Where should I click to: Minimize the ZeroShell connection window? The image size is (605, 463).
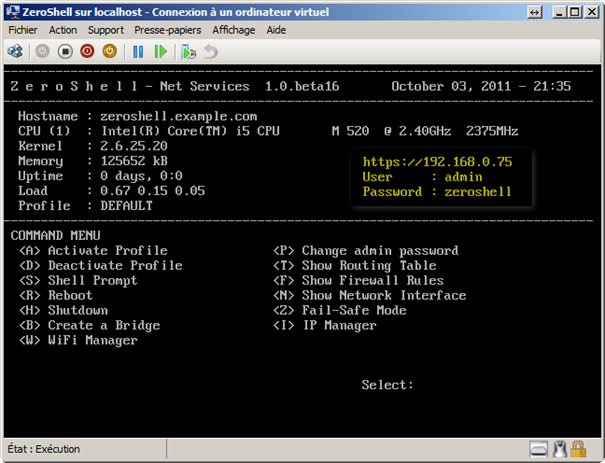pyautogui.click(x=559, y=12)
